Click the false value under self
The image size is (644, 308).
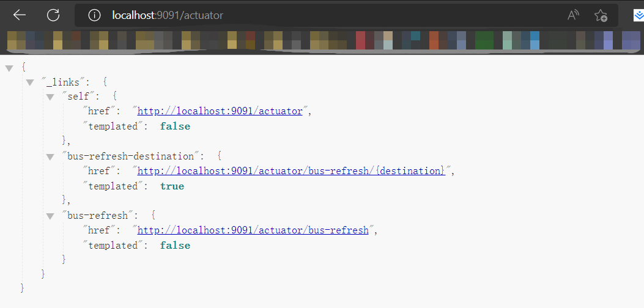click(x=175, y=127)
